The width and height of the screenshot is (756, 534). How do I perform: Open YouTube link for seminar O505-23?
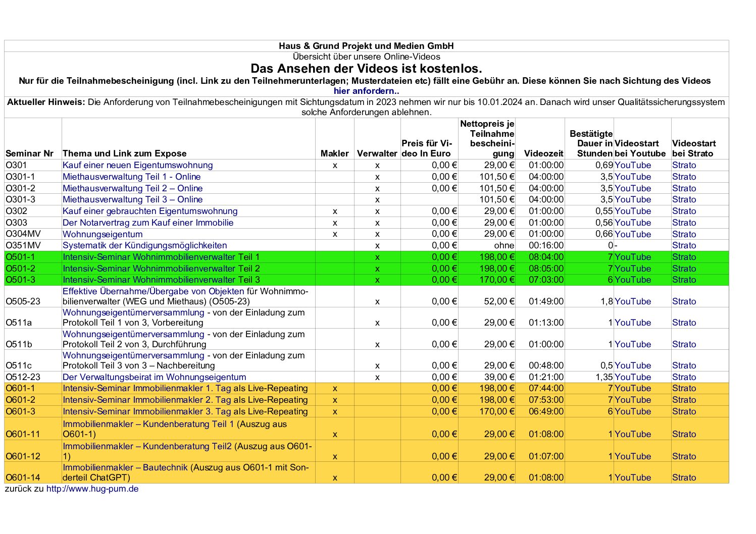point(633,301)
